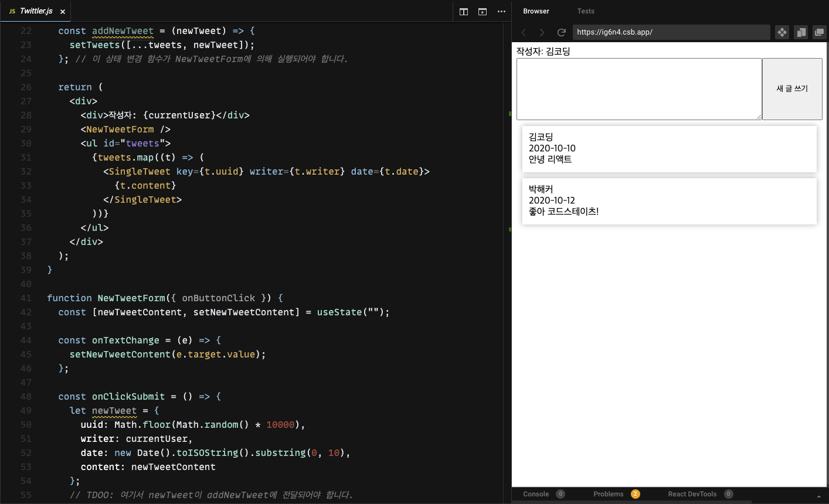
Task: Click the return keyword on line 26
Action: [75, 87]
